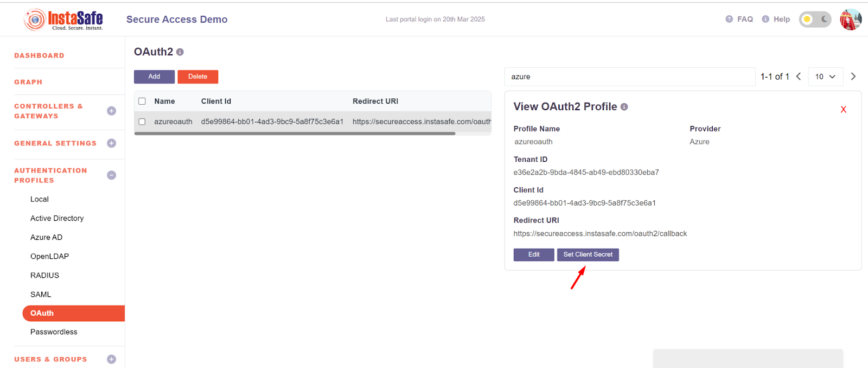Toggle the light/dark theme switch

click(x=815, y=20)
